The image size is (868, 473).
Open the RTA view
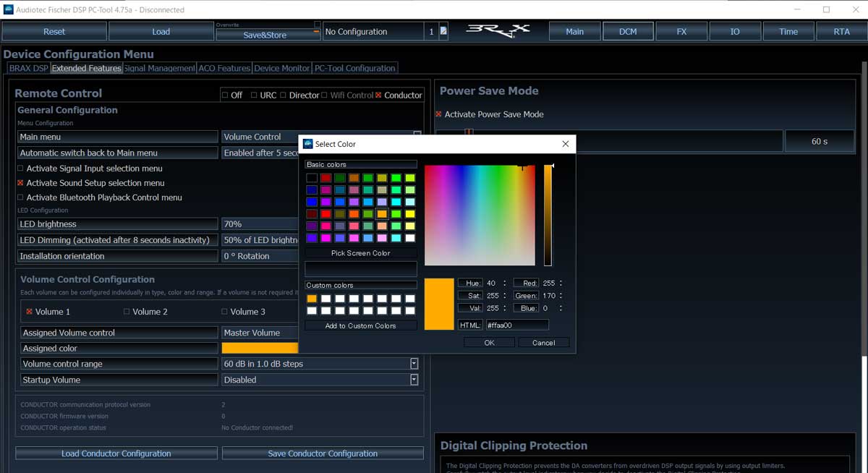(x=841, y=31)
